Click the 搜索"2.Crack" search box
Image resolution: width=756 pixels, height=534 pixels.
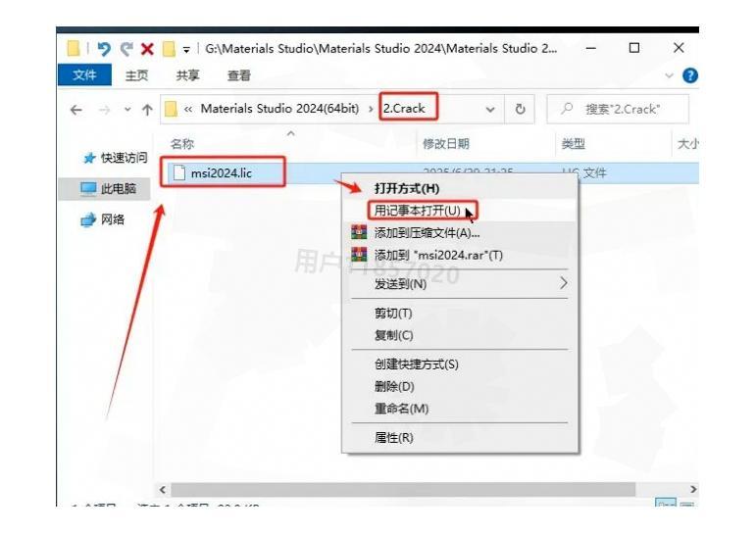click(x=618, y=110)
